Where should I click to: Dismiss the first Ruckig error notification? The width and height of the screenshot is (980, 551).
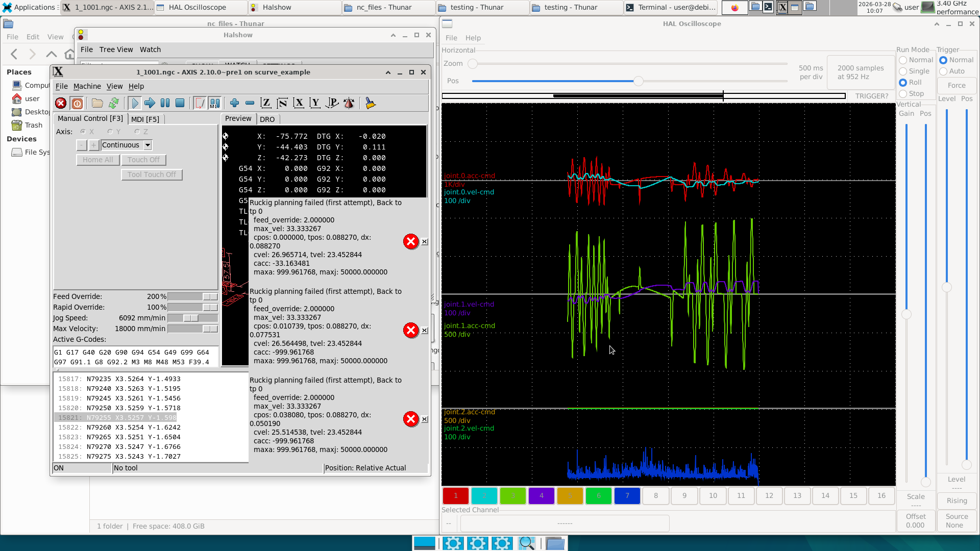[424, 242]
